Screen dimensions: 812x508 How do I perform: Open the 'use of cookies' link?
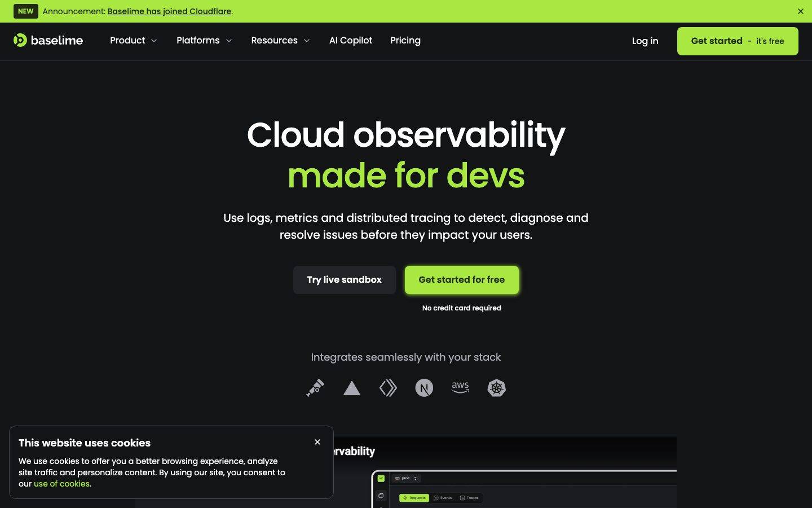click(x=61, y=484)
